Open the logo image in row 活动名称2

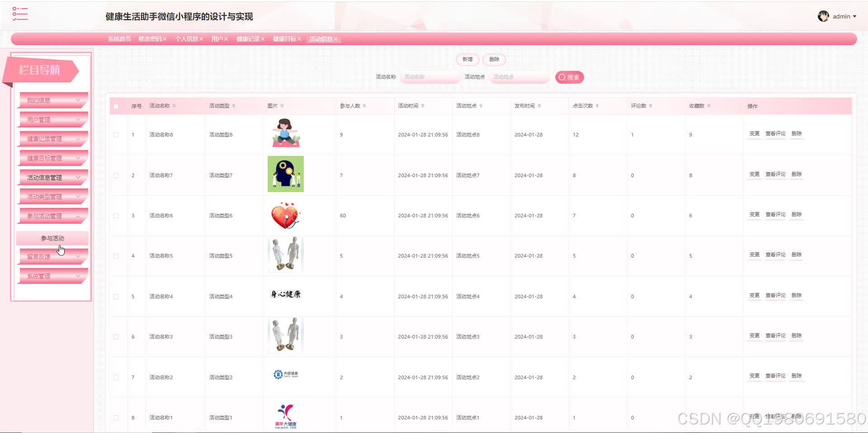[286, 374]
